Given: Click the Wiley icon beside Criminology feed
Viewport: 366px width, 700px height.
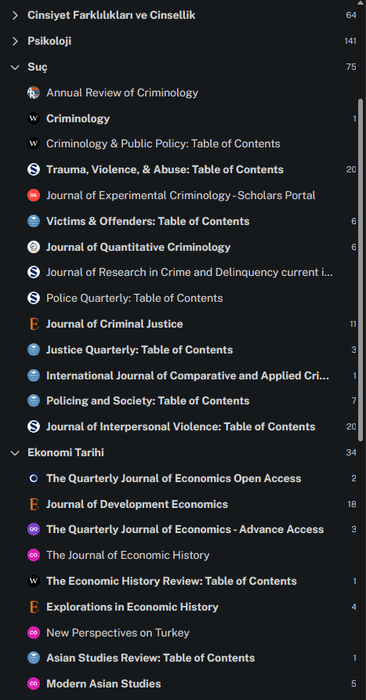Looking at the screenshot, I should pos(33,119).
